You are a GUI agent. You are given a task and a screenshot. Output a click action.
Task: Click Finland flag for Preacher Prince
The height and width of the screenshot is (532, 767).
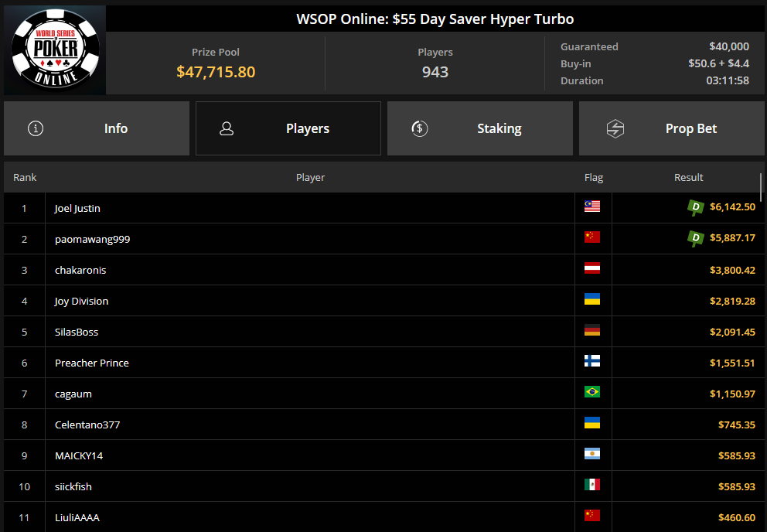(x=592, y=362)
